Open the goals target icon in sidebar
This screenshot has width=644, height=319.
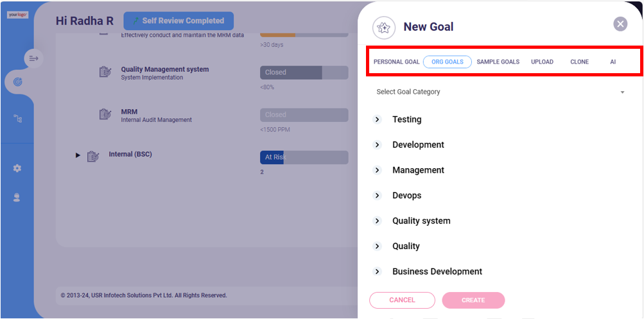coord(18,82)
